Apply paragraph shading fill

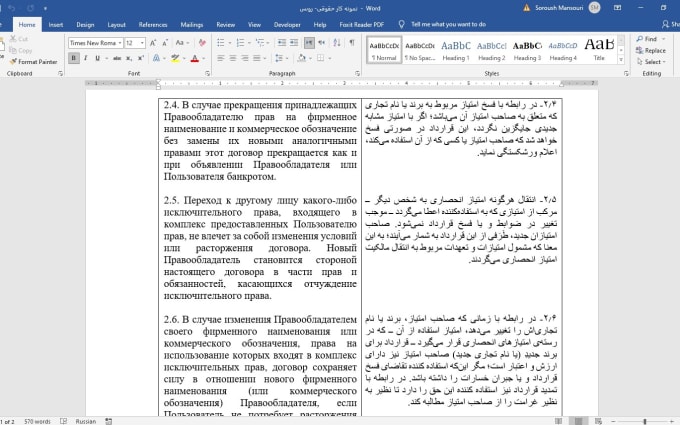click(301, 58)
